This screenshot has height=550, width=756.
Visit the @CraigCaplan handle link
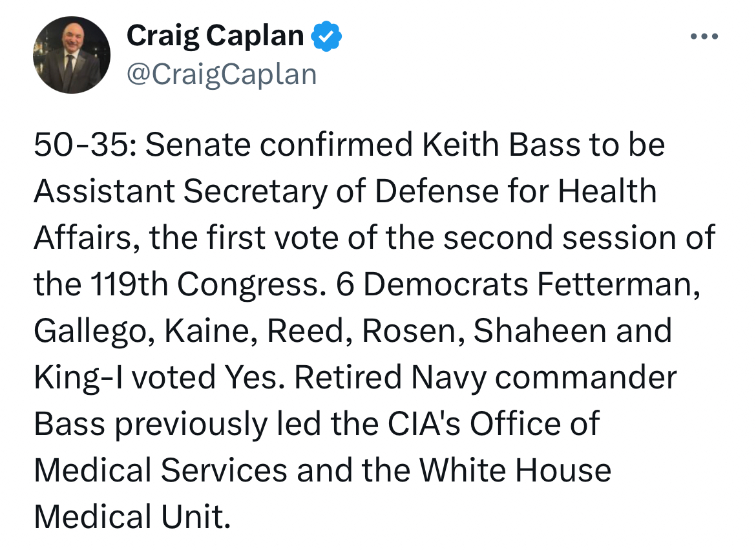pyautogui.click(x=222, y=74)
